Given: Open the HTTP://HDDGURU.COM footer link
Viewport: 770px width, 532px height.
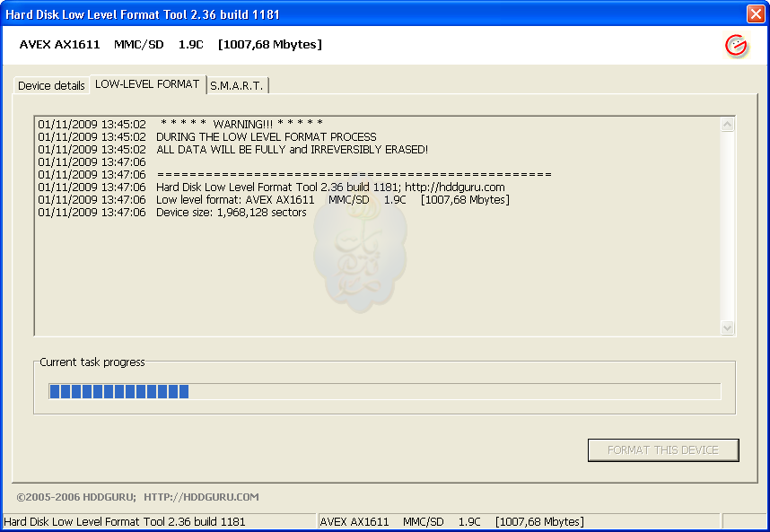Looking at the screenshot, I should click(201, 497).
